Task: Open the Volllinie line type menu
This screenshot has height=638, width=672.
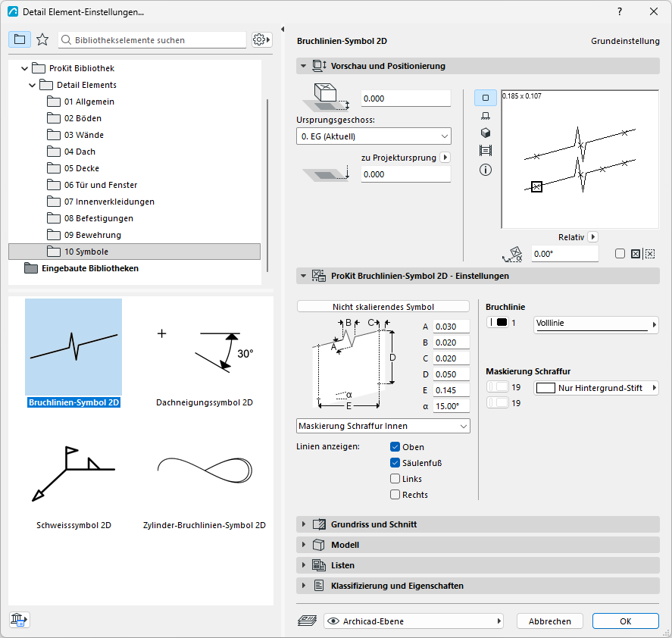Action: click(x=595, y=324)
